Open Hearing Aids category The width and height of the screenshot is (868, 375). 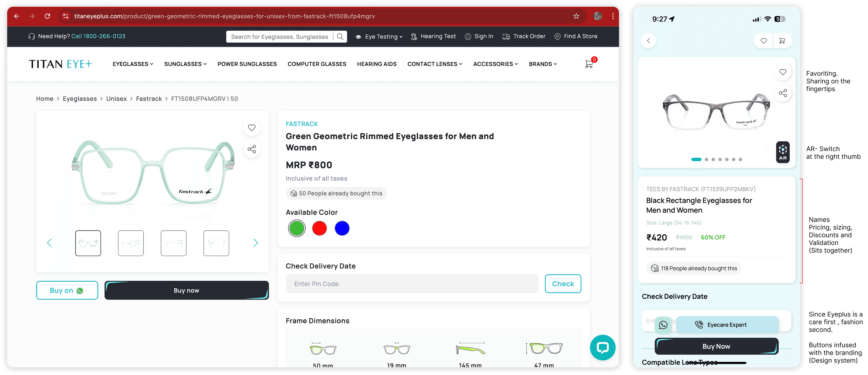377,64
